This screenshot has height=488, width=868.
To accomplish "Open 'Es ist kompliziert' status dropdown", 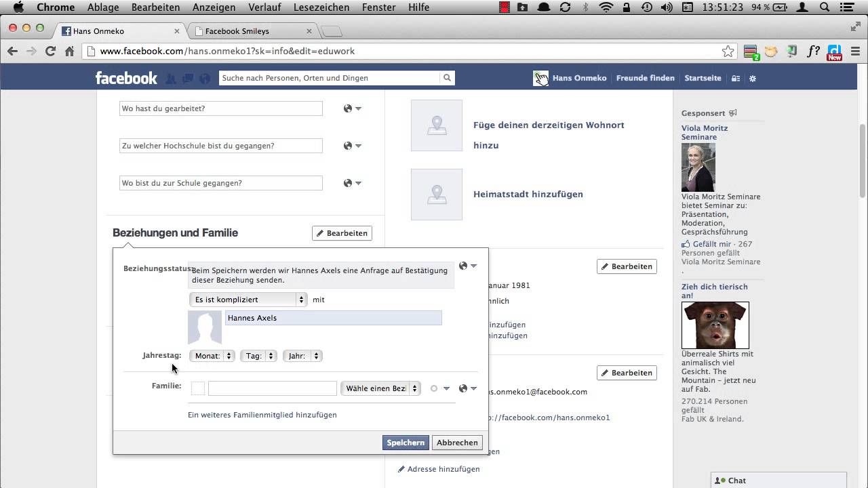I will 248,300.
